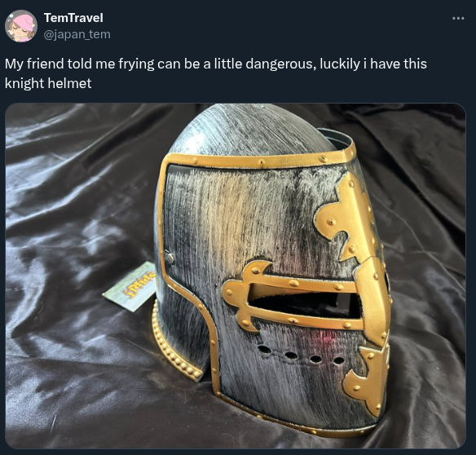476x455 pixels.
Task: Click the round hinge rivet on helmet's side
Action: (170, 258)
